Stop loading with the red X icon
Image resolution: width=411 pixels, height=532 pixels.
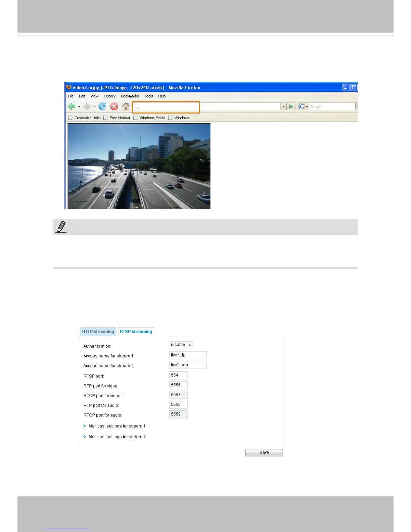(x=114, y=106)
